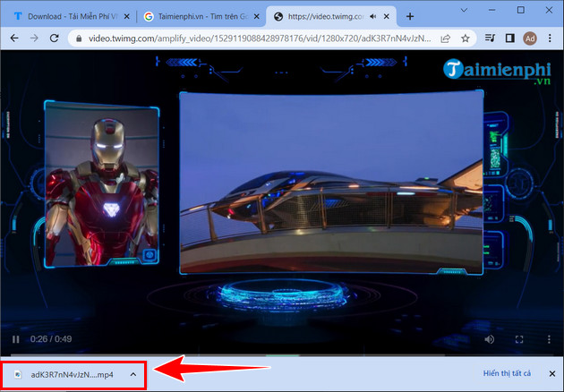Pause the video playback

(15, 339)
